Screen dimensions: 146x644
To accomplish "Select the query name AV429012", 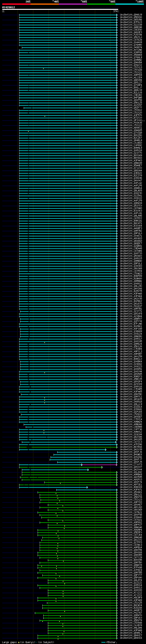I will point(8,8).
